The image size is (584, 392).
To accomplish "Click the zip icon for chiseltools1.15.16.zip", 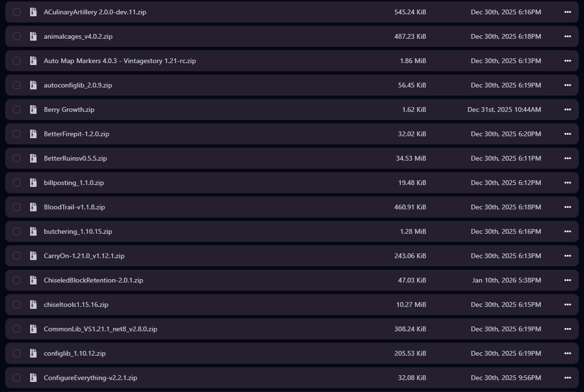I will (33, 305).
